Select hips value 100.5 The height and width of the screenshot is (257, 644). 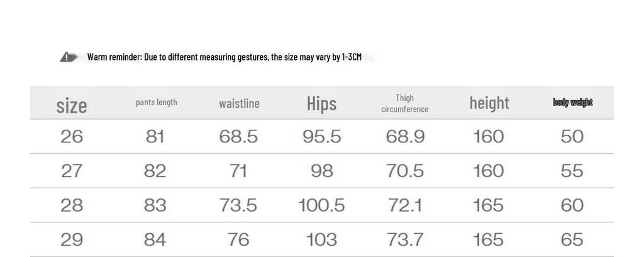tap(321, 205)
